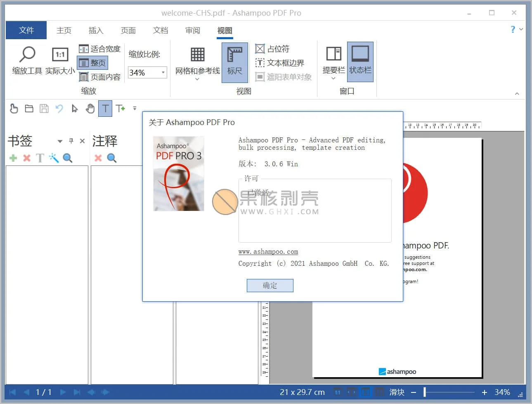532x404 pixels.
Task: Open the 提要栏 dropdown arrow
Action: pos(333,78)
